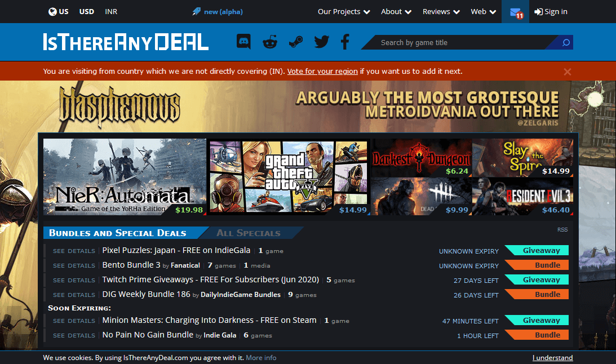See details for Twitch Prime Giveaways
This screenshot has height=364, width=616.
(x=74, y=281)
